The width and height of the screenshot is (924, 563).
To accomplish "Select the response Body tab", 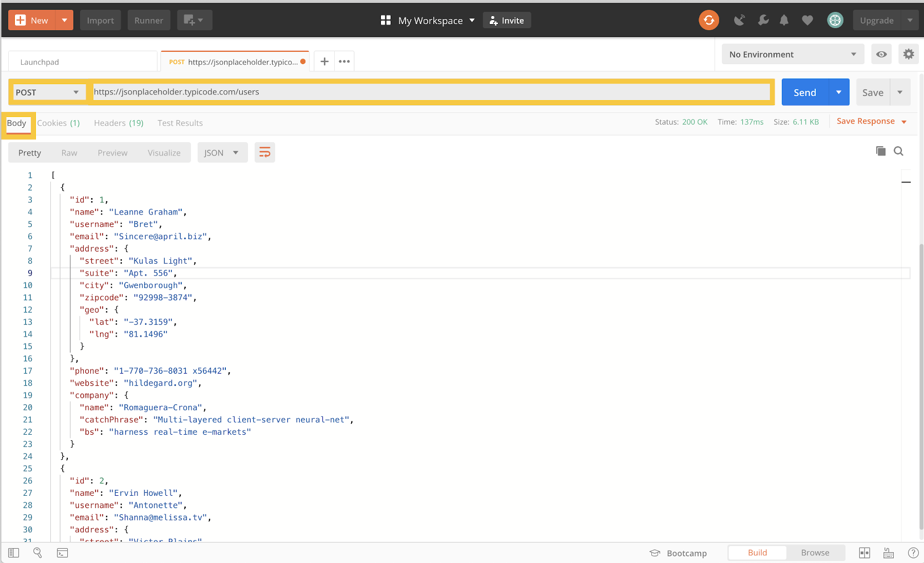I will click(x=16, y=123).
